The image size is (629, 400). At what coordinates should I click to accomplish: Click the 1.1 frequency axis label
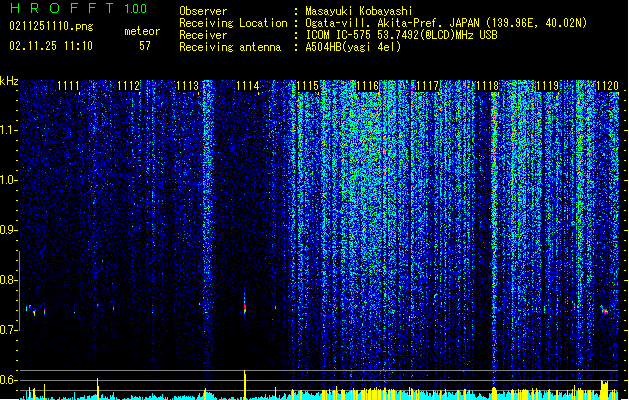[9, 130]
